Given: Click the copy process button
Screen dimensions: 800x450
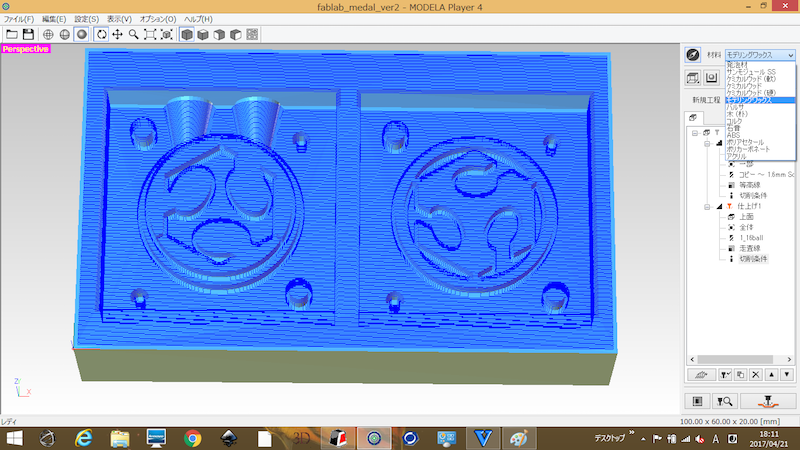Looking at the screenshot, I should (x=740, y=374).
